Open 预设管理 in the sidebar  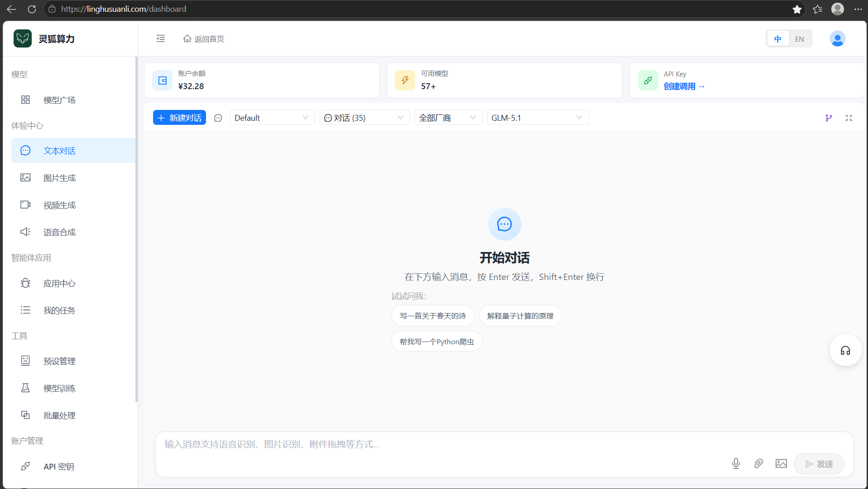tap(73, 361)
